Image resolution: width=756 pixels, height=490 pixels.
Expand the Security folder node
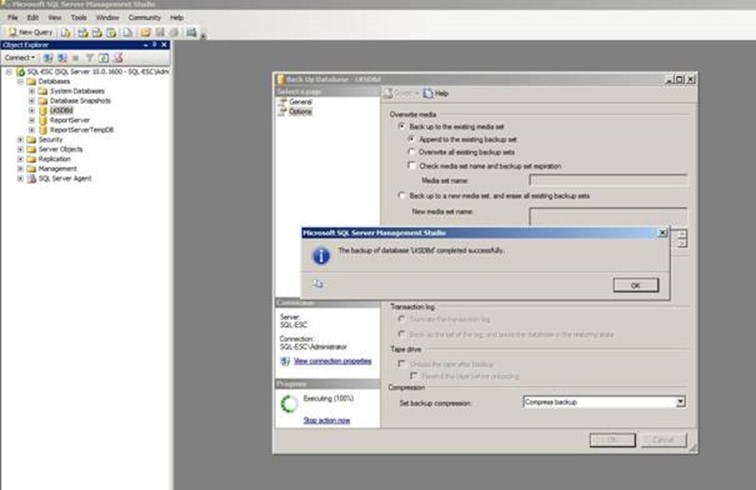pos(20,139)
